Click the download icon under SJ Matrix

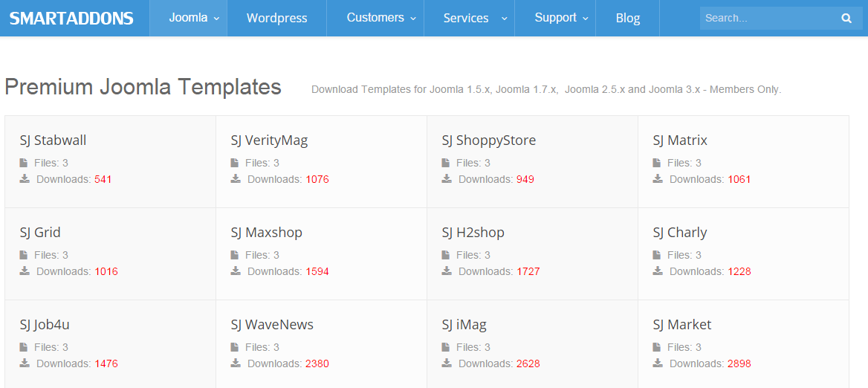658,179
